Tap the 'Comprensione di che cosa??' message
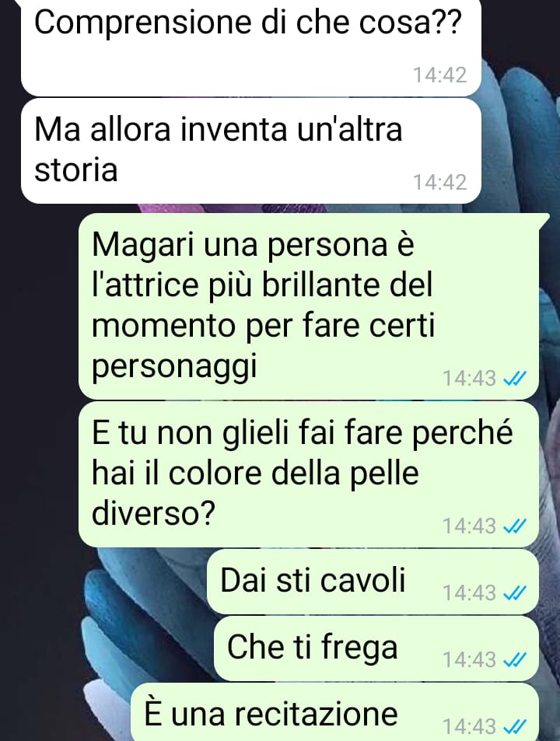 [x=251, y=47]
